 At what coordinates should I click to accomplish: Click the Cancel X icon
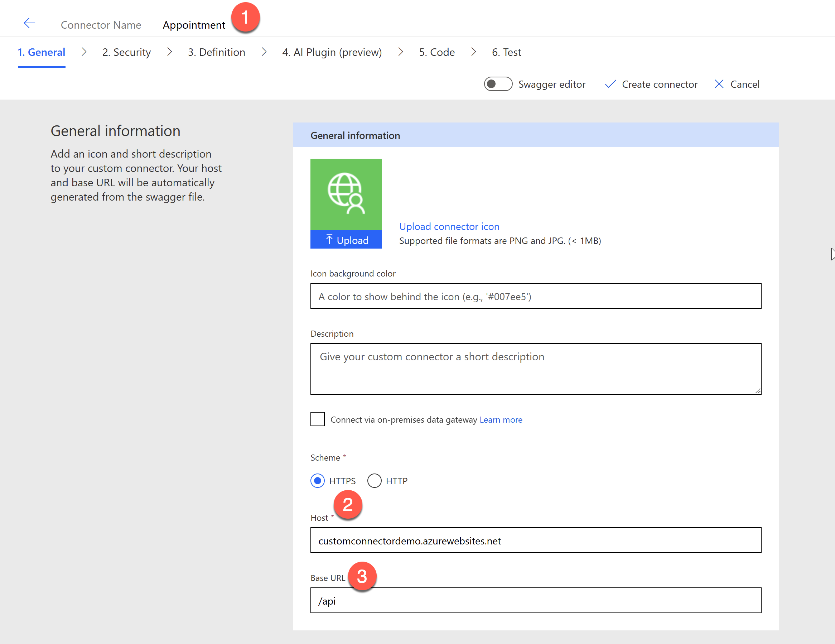coord(719,84)
